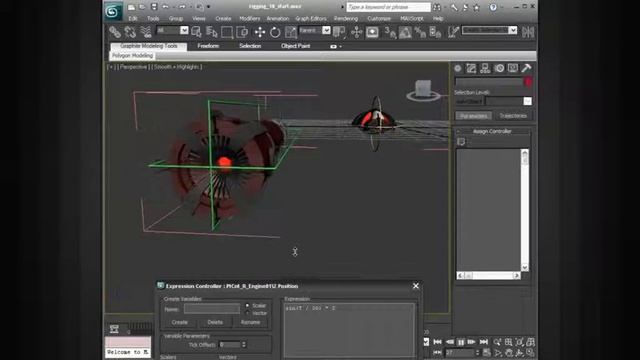Viewport: 640px width, 360px height.
Task: Select the Vector radio button
Action: (x=247, y=313)
